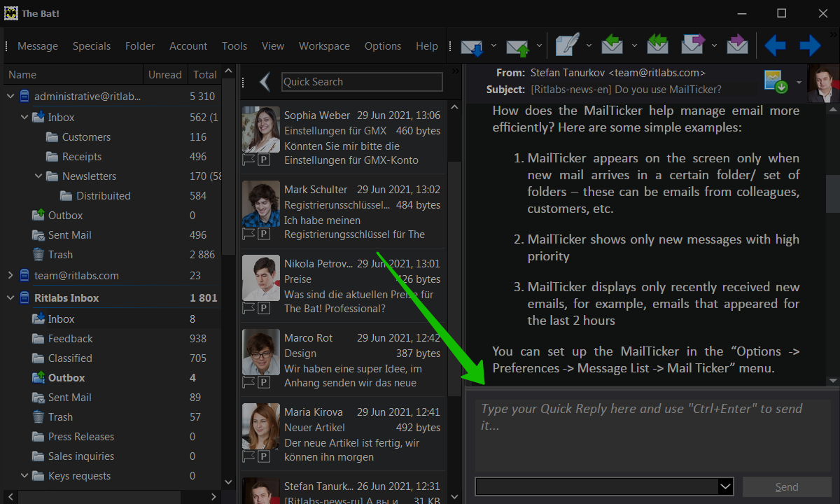Open the Tools menu
Screen dimensions: 840x504
pos(234,46)
